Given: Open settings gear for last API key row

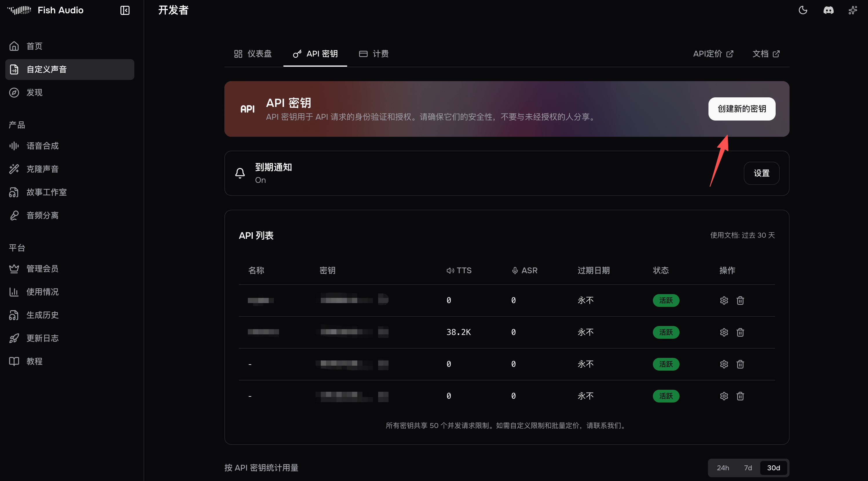Looking at the screenshot, I should point(724,396).
